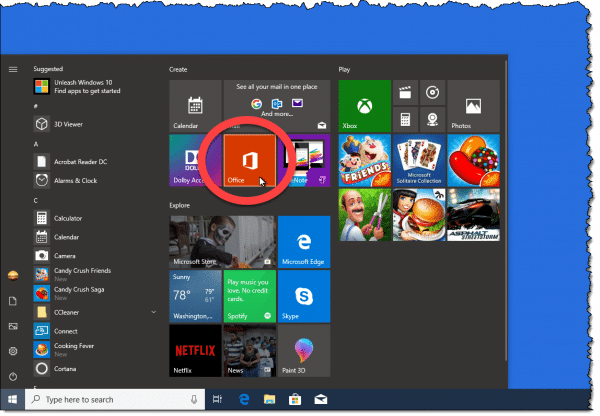Open Alarms & Clock from app list
This screenshot has width=600, height=416.
pos(96,180)
